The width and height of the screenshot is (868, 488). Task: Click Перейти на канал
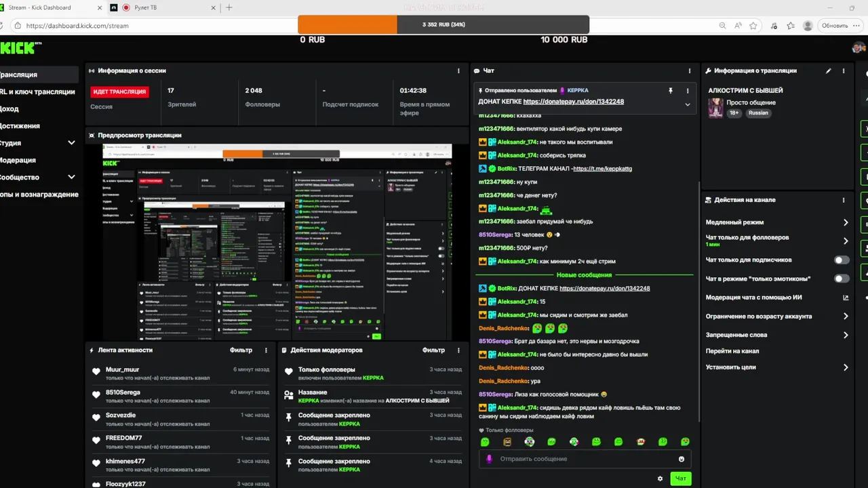point(732,351)
